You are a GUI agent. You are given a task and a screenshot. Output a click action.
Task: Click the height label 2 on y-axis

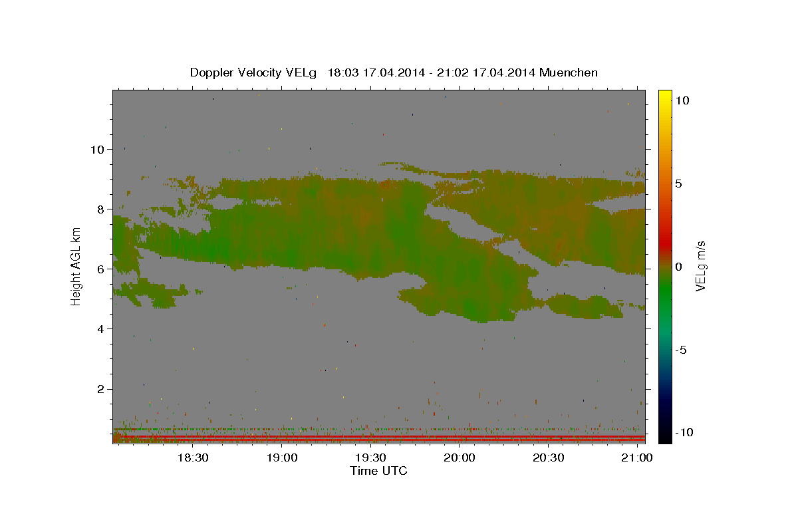(101, 389)
